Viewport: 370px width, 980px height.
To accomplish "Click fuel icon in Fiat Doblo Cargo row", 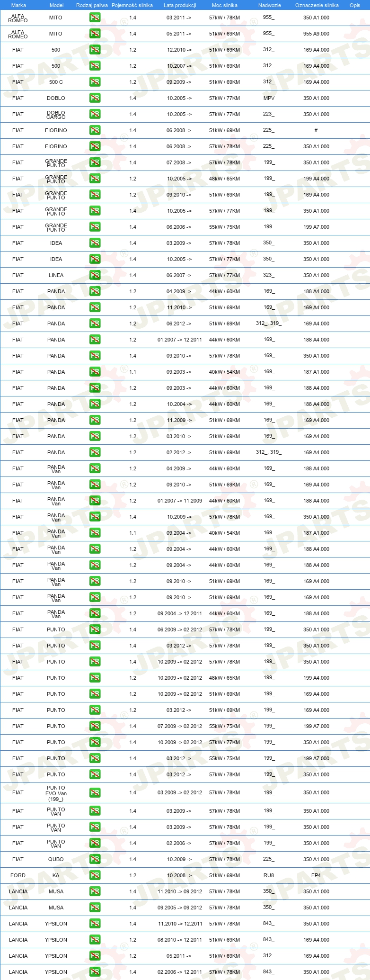I will tap(95, 114).
